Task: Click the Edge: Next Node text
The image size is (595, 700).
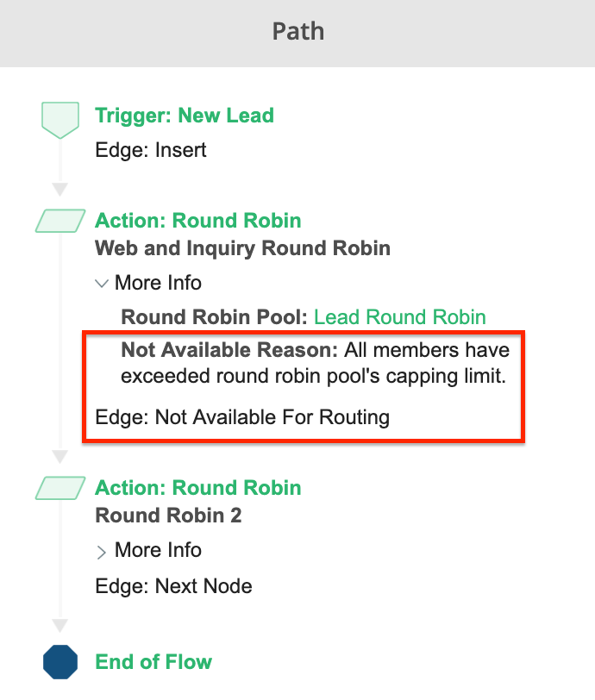Action: click(173, 587)
